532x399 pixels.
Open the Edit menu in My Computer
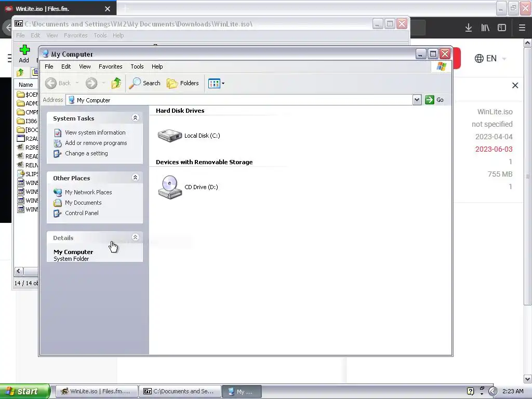point(66,66)
